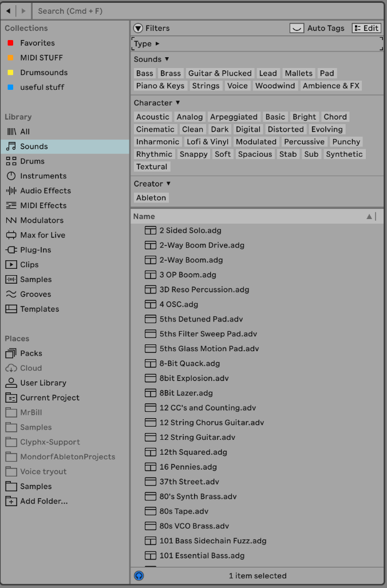Open the Max for Live category icon

(11, 235)
